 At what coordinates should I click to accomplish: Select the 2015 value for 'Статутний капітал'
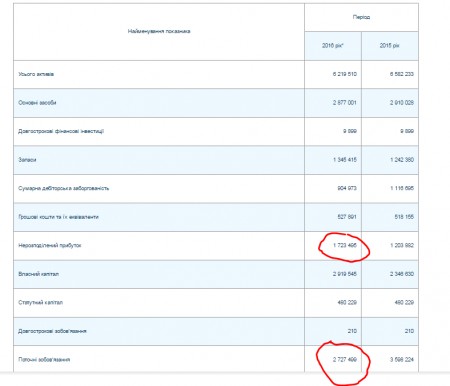(x=404, y=303)
